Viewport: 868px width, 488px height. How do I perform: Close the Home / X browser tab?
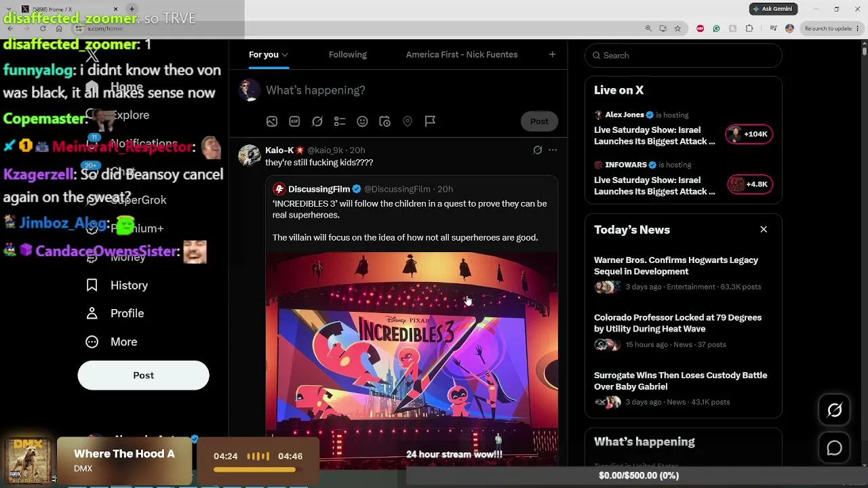(115, 9)
